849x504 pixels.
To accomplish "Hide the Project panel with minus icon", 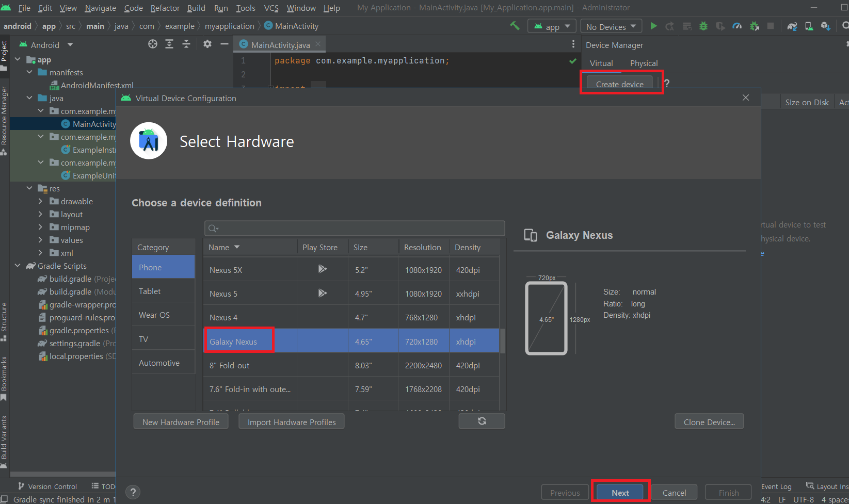I will pos(224,44).
